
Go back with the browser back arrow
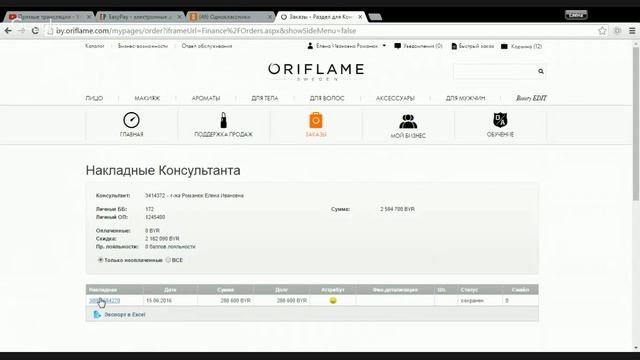(8, 31)
